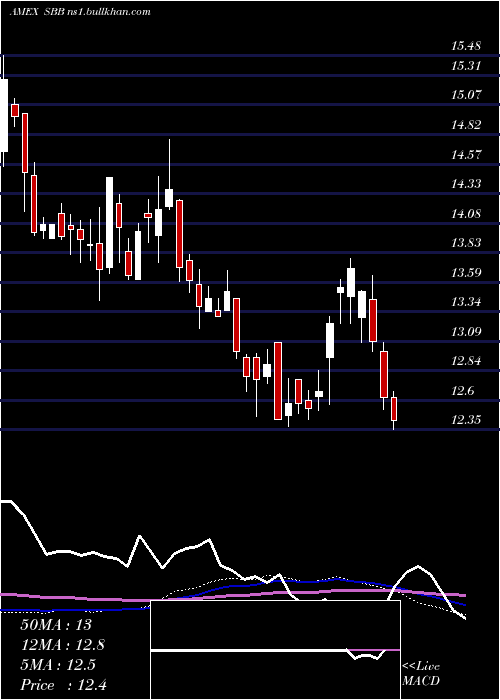Click the 13.34 price level label
The height and width of the screenshot is (700, 500).
point(466,302)
